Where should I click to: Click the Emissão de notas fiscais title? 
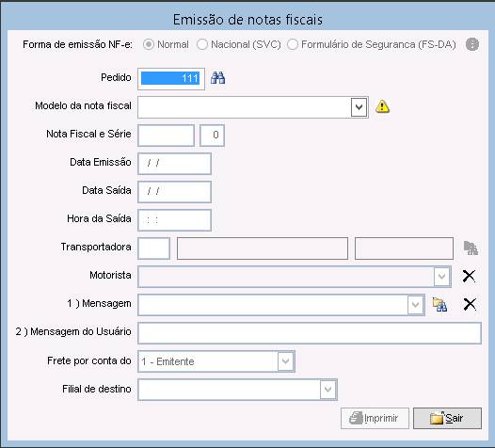pos(247,20)
